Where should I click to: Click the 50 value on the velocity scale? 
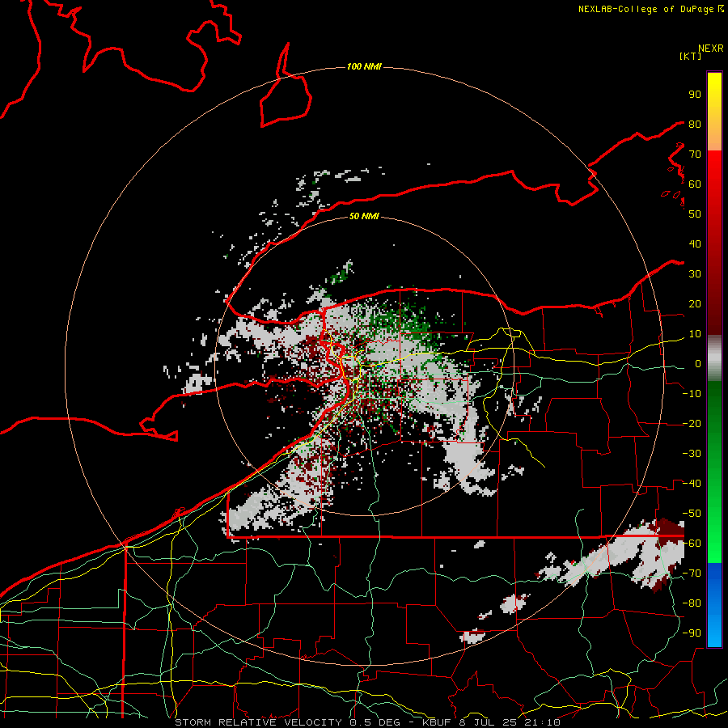[x=695, y=214]
